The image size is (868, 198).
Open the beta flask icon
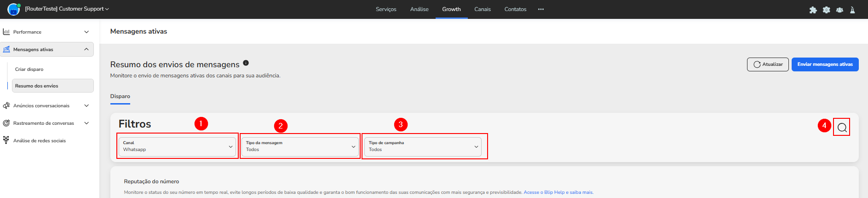852,10
